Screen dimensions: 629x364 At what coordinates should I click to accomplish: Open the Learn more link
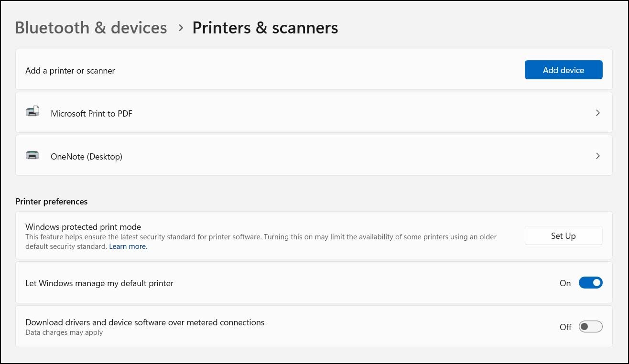(x=128, y=246)
